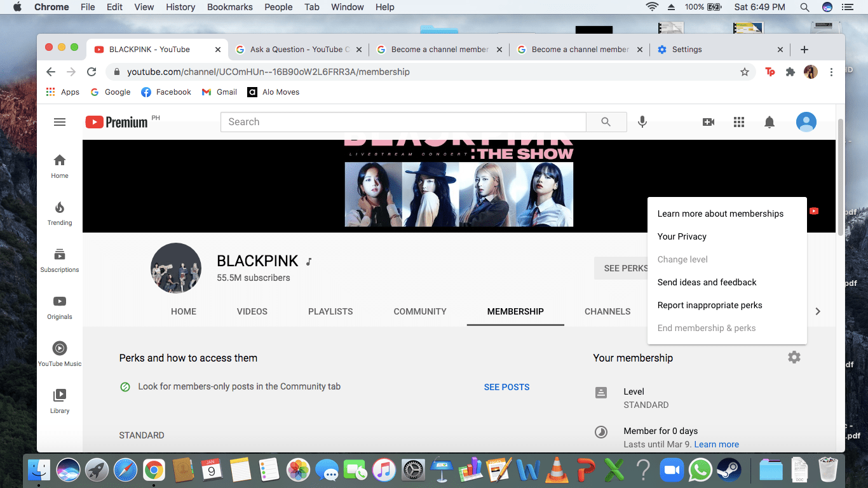This screenshot has width=868, height=488.
Task: Switch to the COMMUNITY channel tab
Action: pos(420,311)
